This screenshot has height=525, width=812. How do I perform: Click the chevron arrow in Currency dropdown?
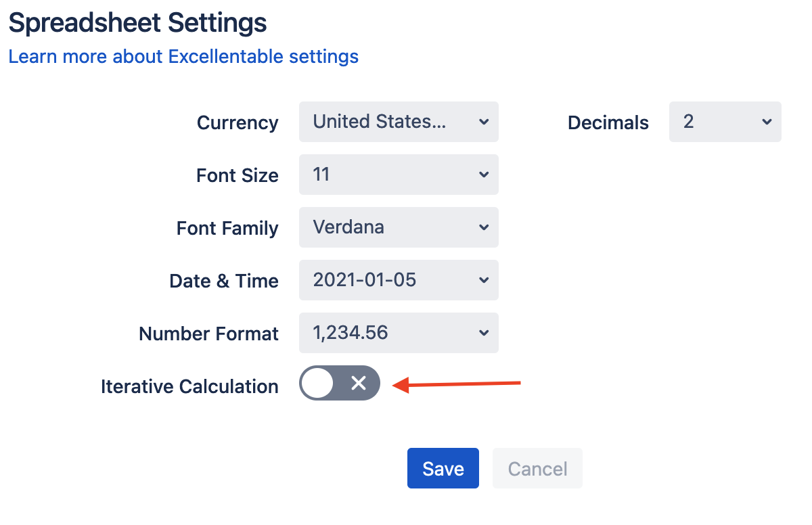[483, 122]
